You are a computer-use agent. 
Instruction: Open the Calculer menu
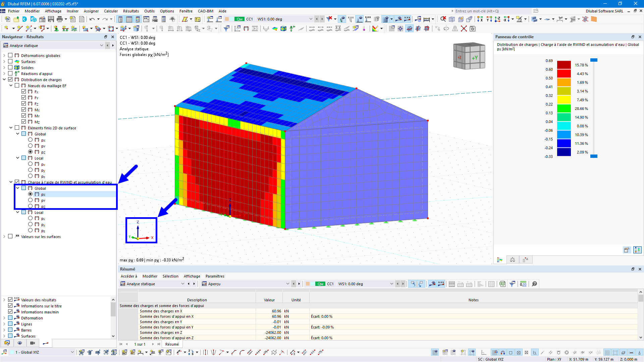tap(111, 11)
